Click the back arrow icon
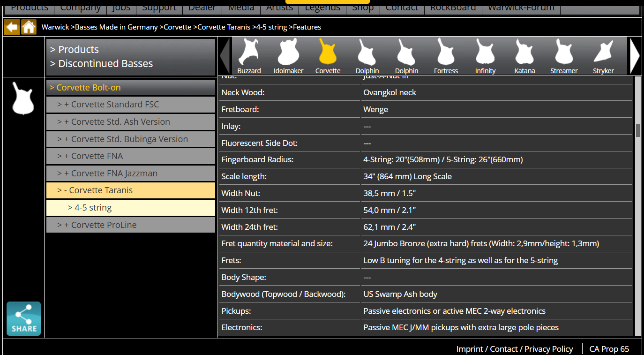Viewport: 644px width, 355px height. coord(12,27)
